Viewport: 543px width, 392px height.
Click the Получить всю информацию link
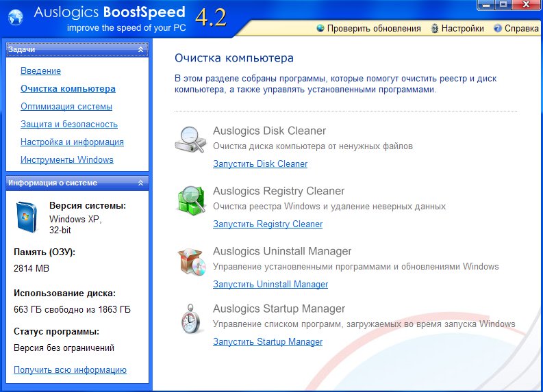coord(70,370)
